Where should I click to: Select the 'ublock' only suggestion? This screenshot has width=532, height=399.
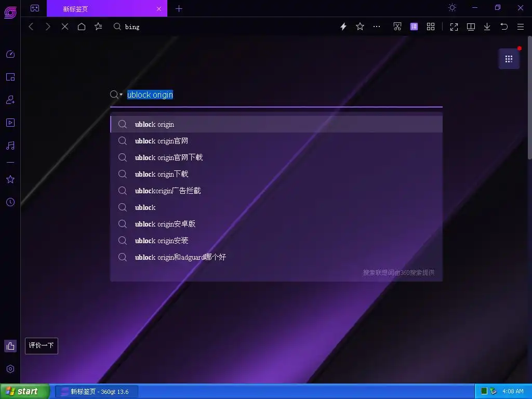tap(276, 207)
